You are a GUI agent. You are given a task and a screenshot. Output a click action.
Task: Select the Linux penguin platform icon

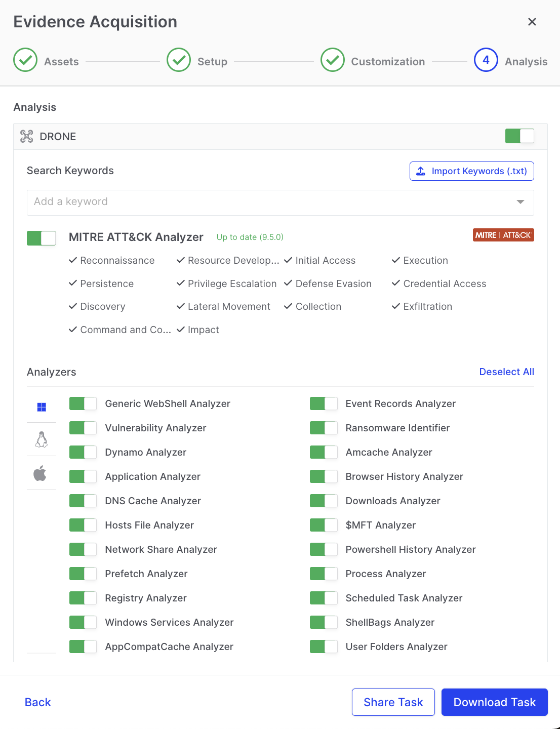[x=42, y=439]
